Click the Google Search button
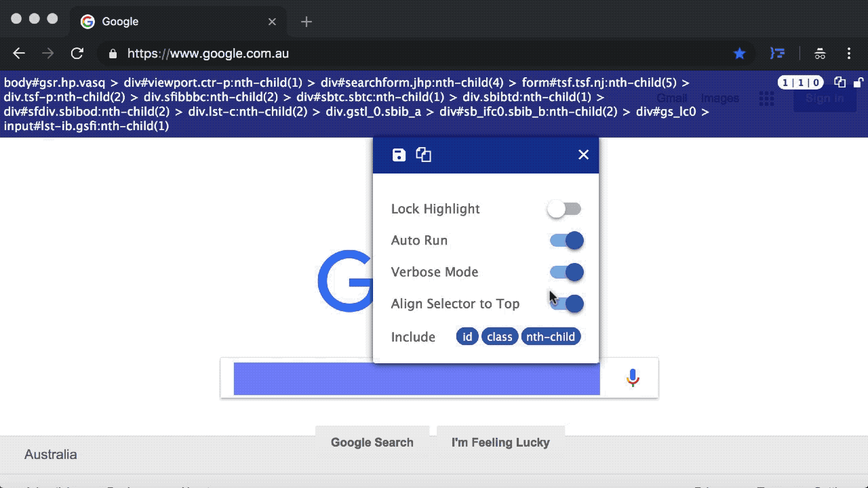 372,443
